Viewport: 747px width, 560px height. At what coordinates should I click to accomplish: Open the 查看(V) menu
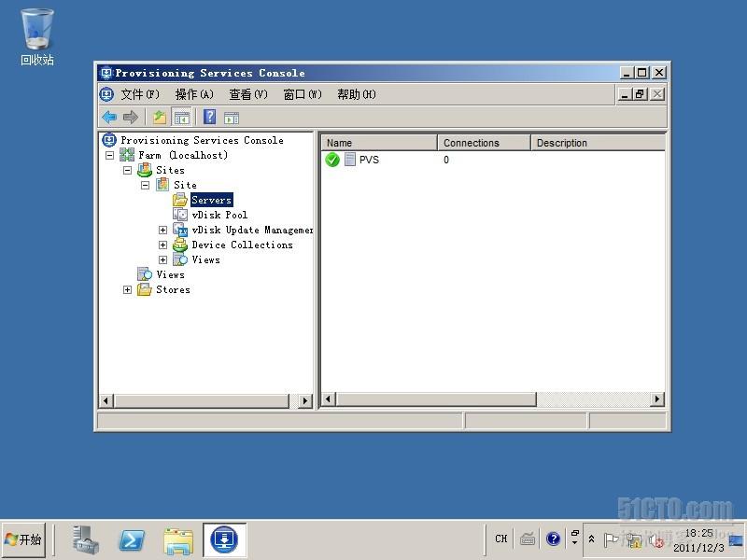248,94
